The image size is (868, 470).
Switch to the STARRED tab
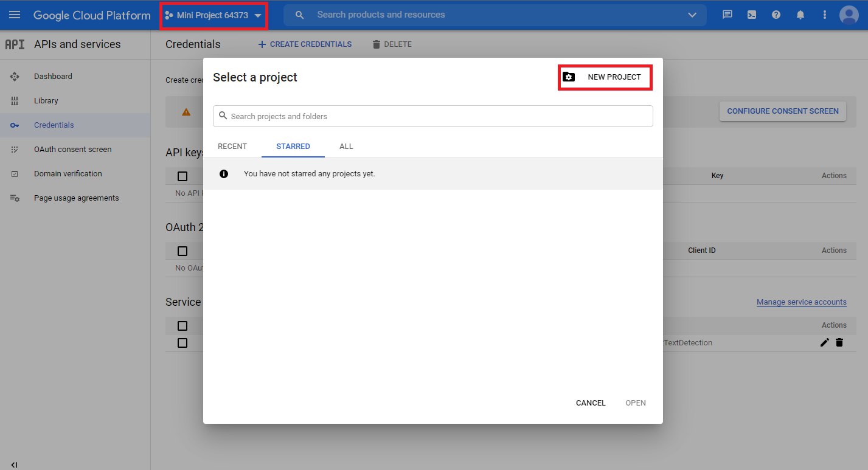(x=293, y=147)
